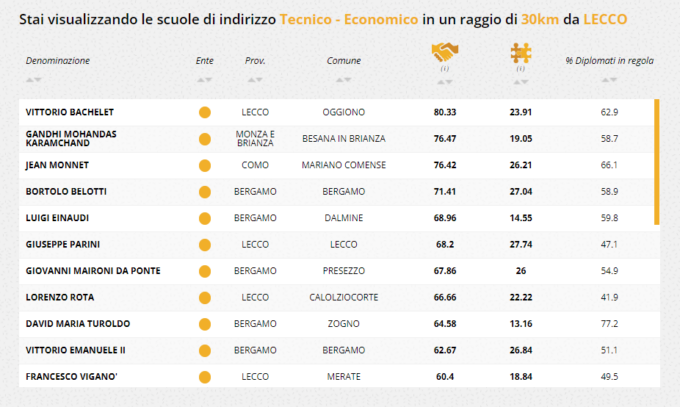Screen dimensions: 680x407
Task: Click orange Ente dot for Francesco Vigano'
Action: pyautogui.click(x=205, y=376)
